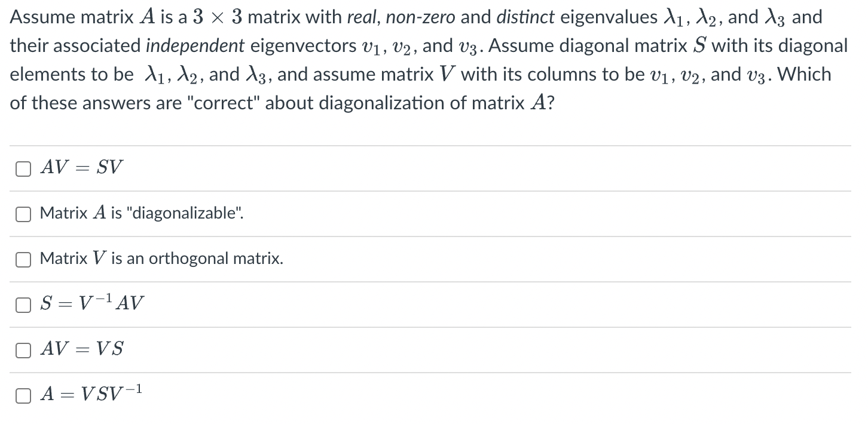The width and height of the screenshot is (868, 424).
Task: Select the text "Matrix A is diagonalizable"
Action: pyautogui.click(x=141, y=213)
